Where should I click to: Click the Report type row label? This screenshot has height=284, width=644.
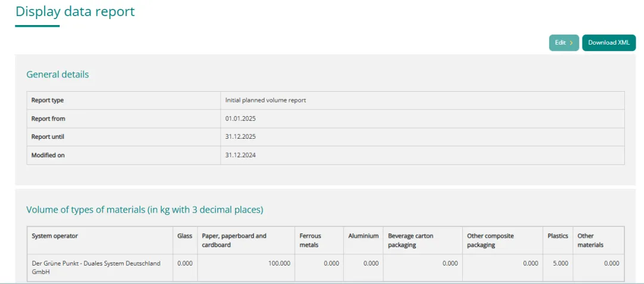click(48, 100)
